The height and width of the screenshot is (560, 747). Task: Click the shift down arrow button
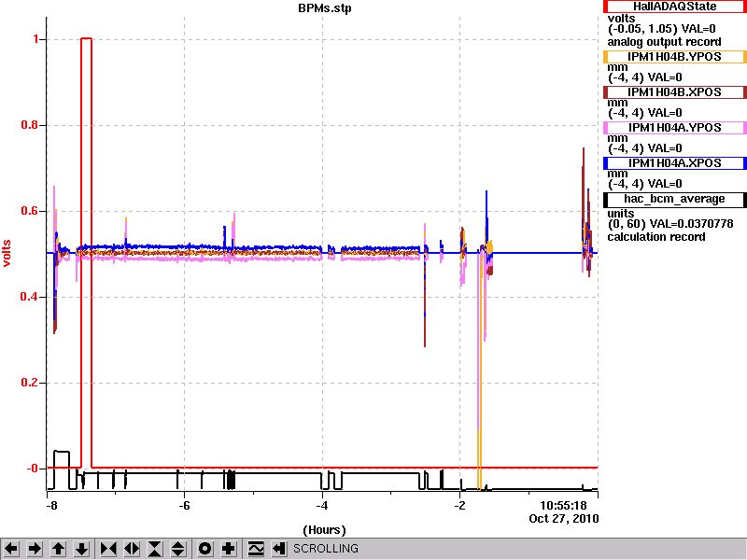[x=81, y=549]
